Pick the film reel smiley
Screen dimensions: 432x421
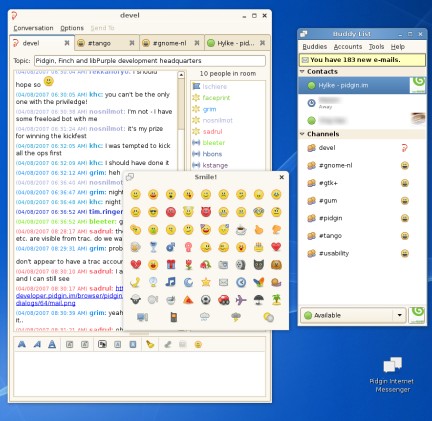(241, 265)
